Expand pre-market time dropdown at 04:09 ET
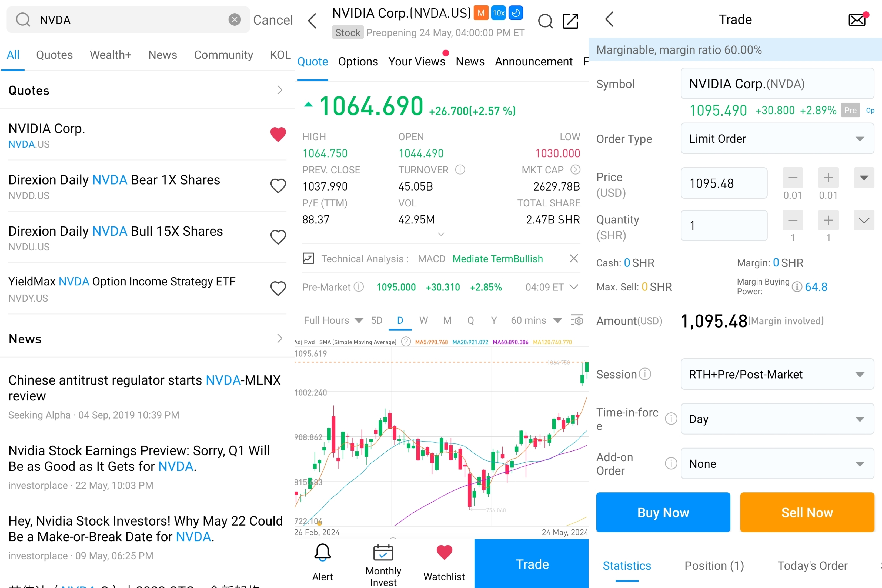The image size is (882, 588). click(573, 287)
